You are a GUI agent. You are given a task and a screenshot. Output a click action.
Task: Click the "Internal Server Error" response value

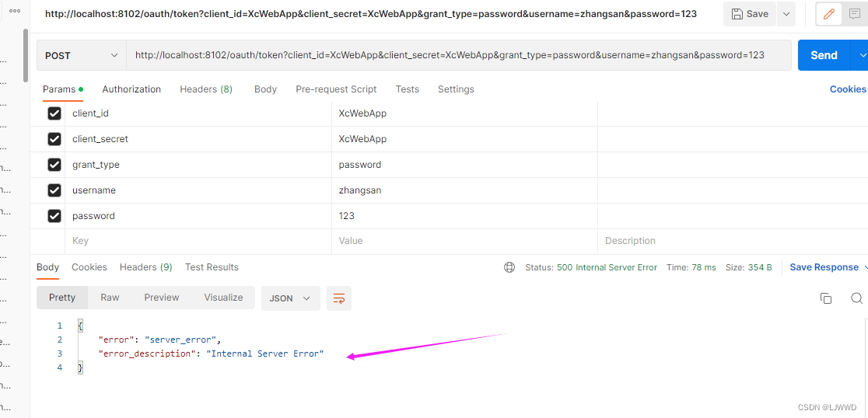[x=264, y=354]
